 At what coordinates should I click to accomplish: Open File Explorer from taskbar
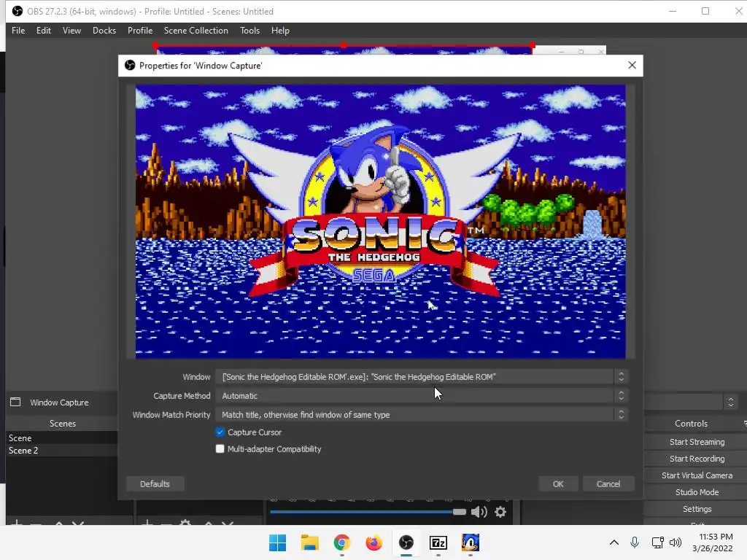pyautogui.click(x=309, y=542)
